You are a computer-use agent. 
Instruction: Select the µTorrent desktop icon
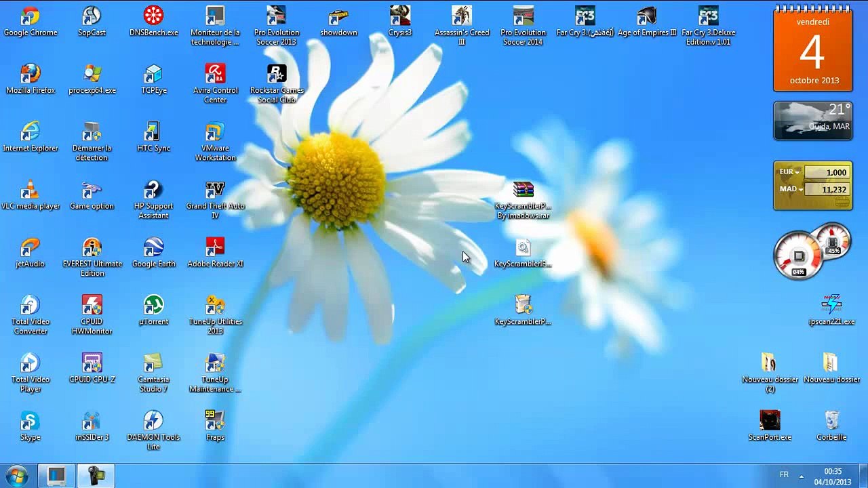pos(153,310)
